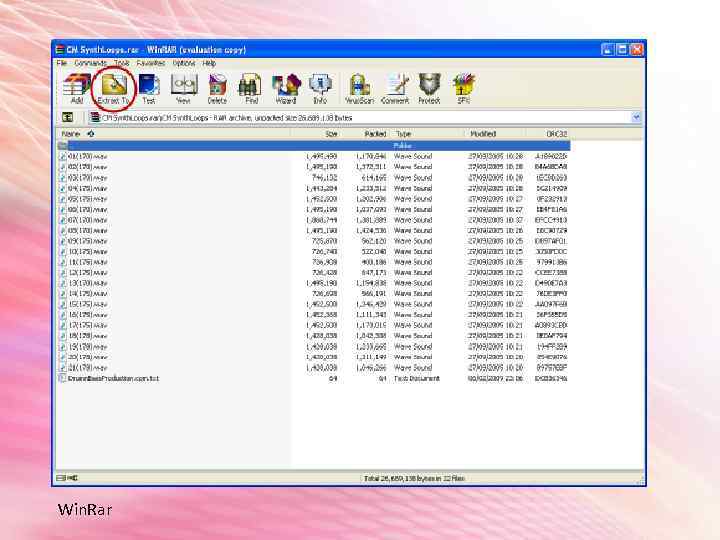Click the text document icon of txt file
The image size is (720, 540).
point(62,378)
